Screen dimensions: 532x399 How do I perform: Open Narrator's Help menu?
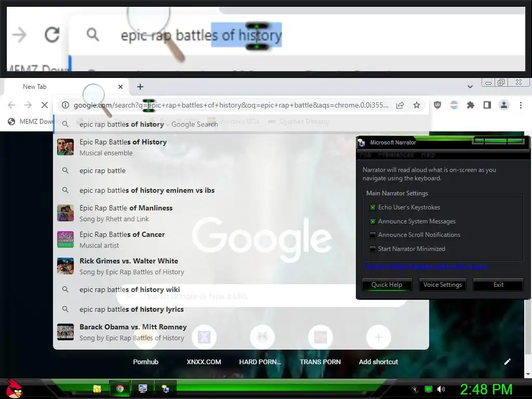point(428,155)
